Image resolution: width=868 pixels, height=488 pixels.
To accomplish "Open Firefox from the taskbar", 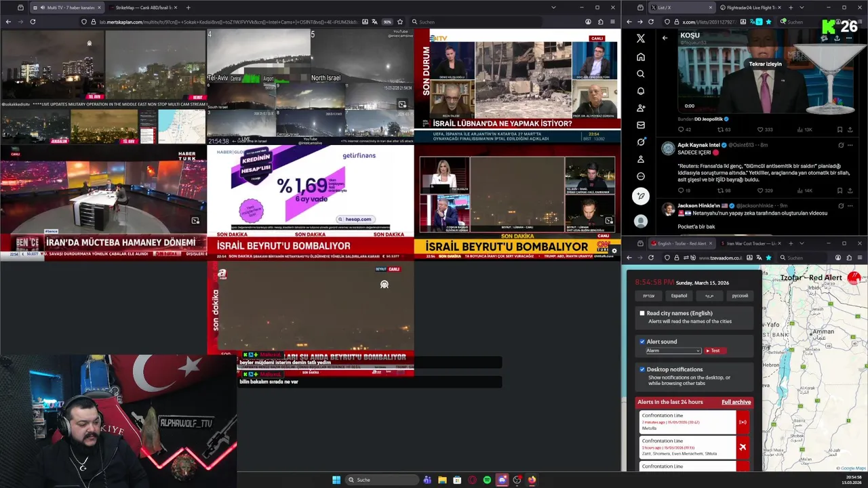I will 532,480.
